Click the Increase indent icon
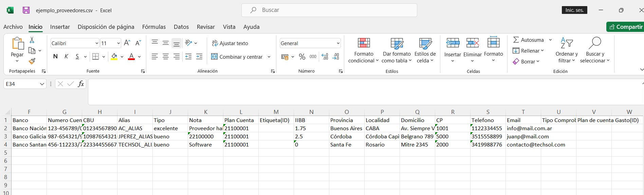 (199, 57)
